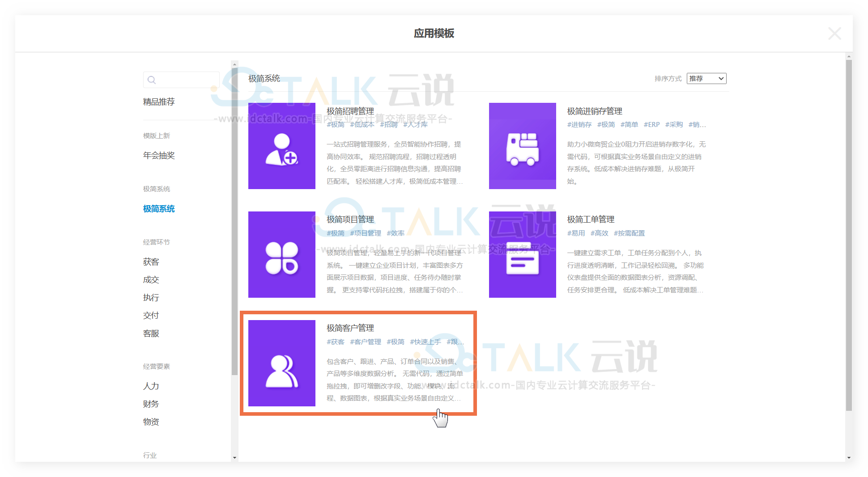The image size is (868, 477).
Task: Open the 极简项目管理 clover icon
Action: click(x=282, y=254)
